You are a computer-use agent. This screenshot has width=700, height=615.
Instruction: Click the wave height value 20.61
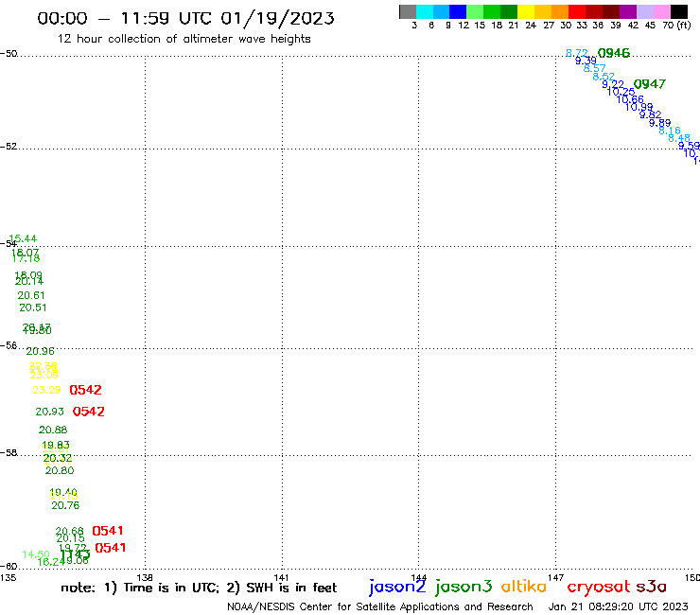31,295
